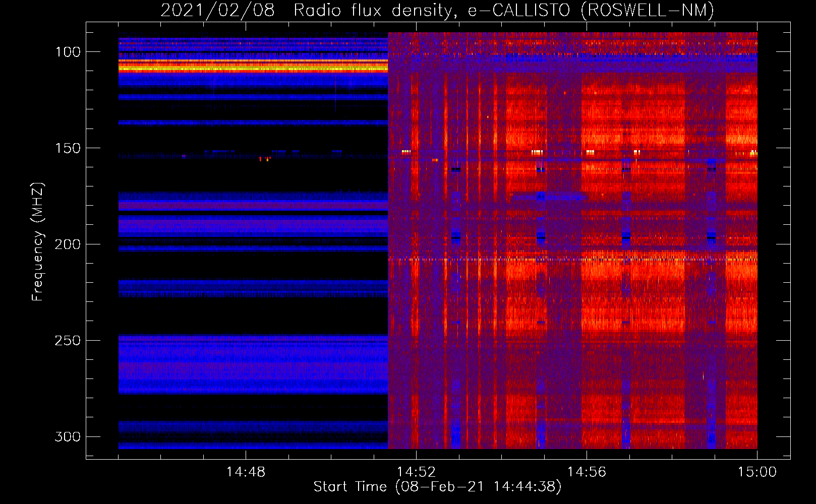Viewport: 816px width, 504px height.
Task: Click the 'Frequency (MHZ)' axis label
Action: coord(38,242)
